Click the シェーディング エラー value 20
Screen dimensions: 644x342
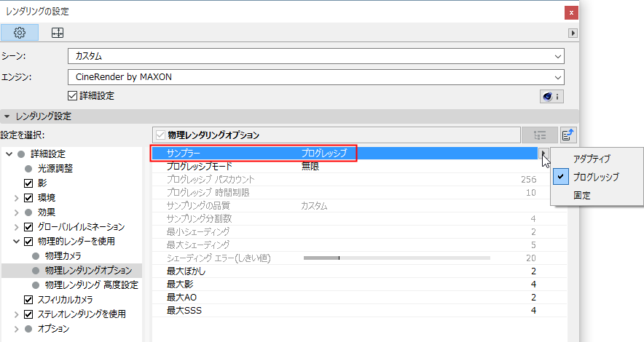click(x=531, y=258)
